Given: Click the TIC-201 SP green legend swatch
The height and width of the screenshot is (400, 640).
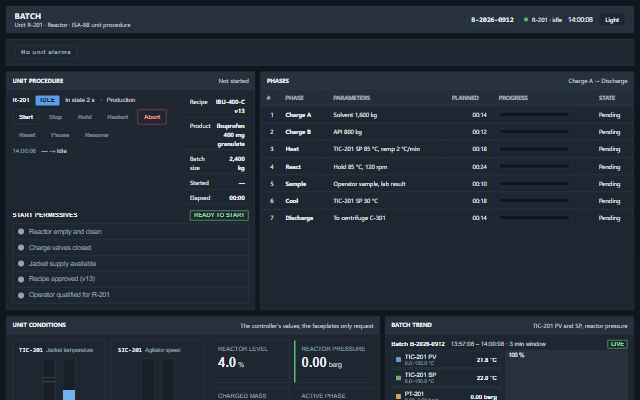Looking at the screenshot, I should coord(398,378).
